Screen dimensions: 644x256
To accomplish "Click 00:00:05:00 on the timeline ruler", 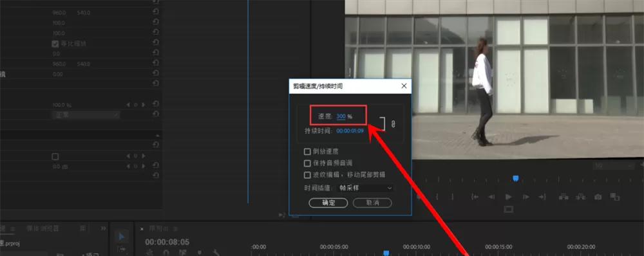I will tap(334, 247).
